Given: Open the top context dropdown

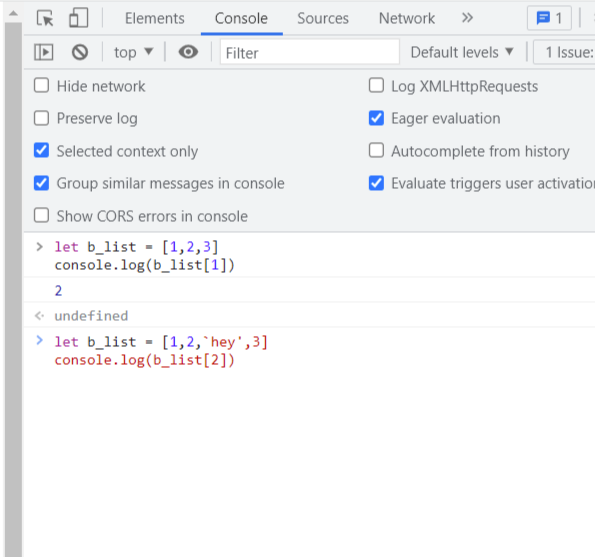Looking at the screenshot, I should tap(133, 52).
